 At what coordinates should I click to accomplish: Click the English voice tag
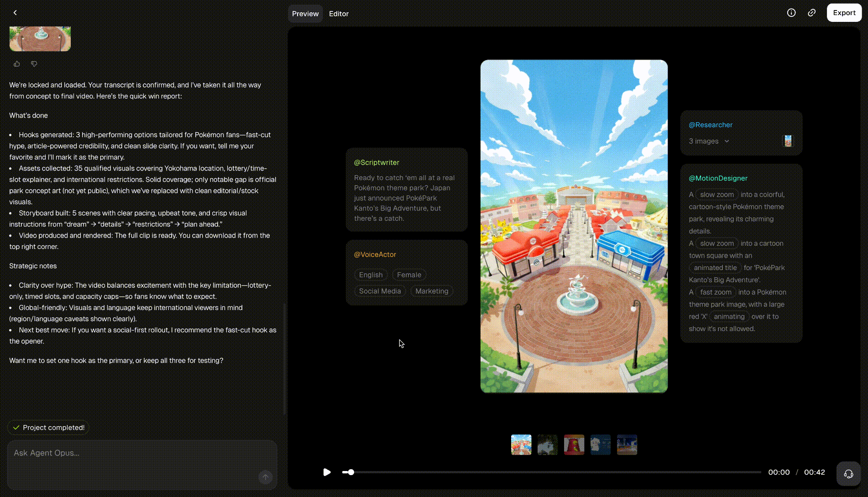[371, 275]
